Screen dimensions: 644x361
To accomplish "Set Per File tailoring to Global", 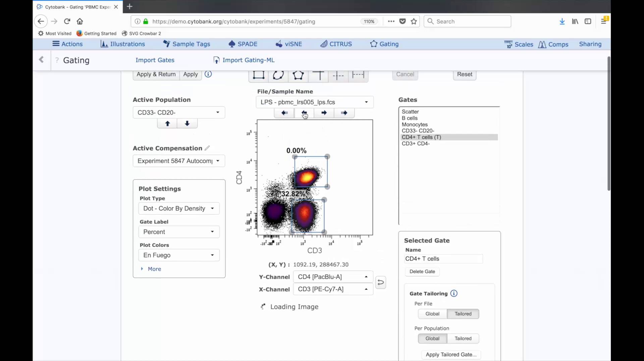I will [x=432, y=314].
